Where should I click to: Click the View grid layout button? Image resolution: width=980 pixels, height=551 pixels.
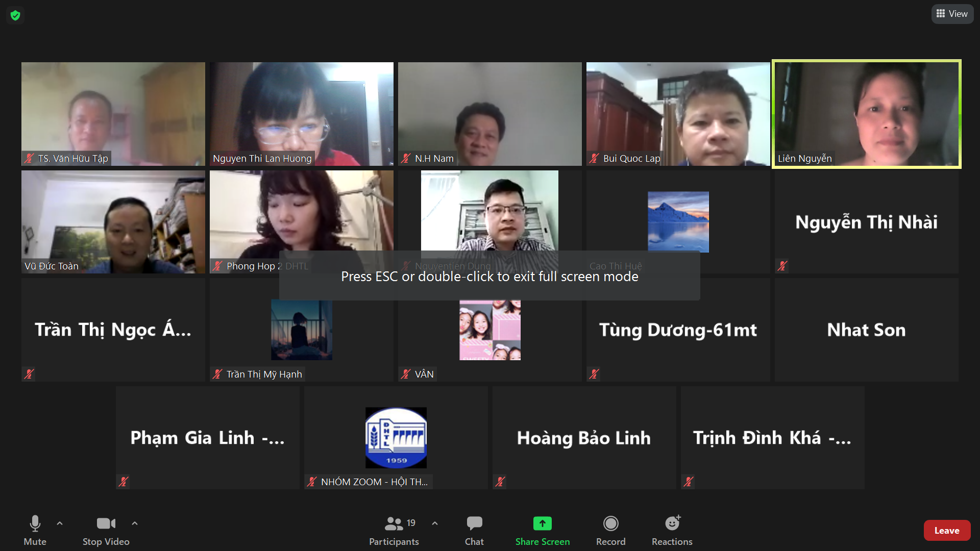click(x=952, y=14)
